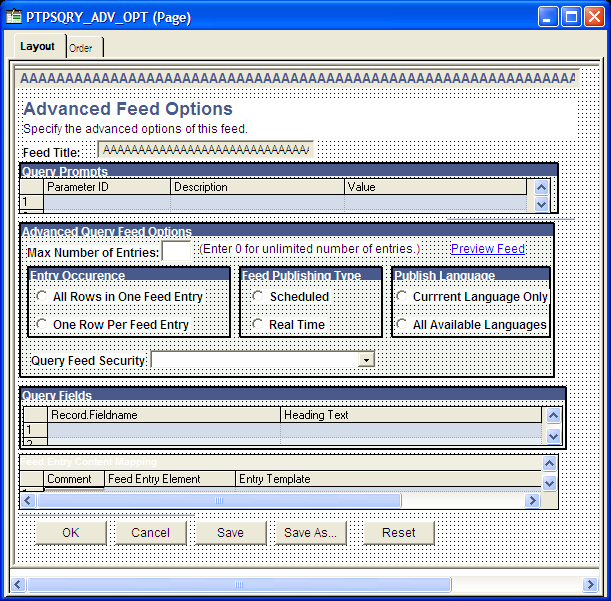The width and height of the screenshot is (611, 601).
Task: Click the Heading Text column header
Action: coord(411,415)
